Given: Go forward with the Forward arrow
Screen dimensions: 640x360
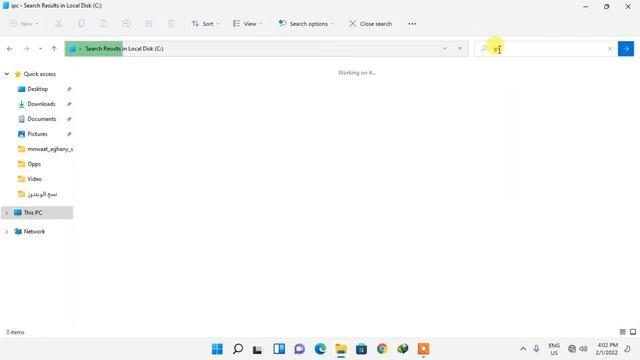Looking at the screenshot, I should point(27,49).
